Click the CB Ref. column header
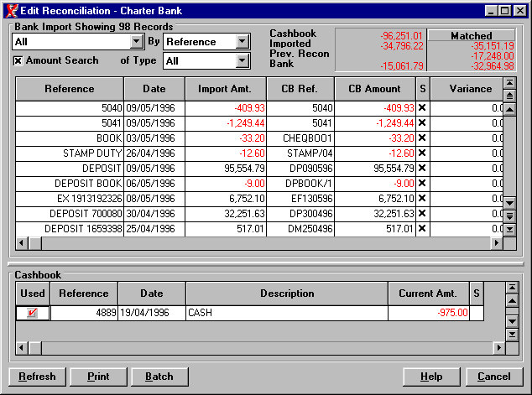 [x=300, y=89]
